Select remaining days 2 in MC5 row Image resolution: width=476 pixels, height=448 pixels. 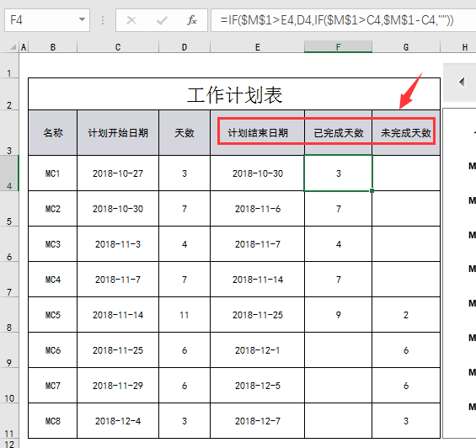tap(406, 315)
